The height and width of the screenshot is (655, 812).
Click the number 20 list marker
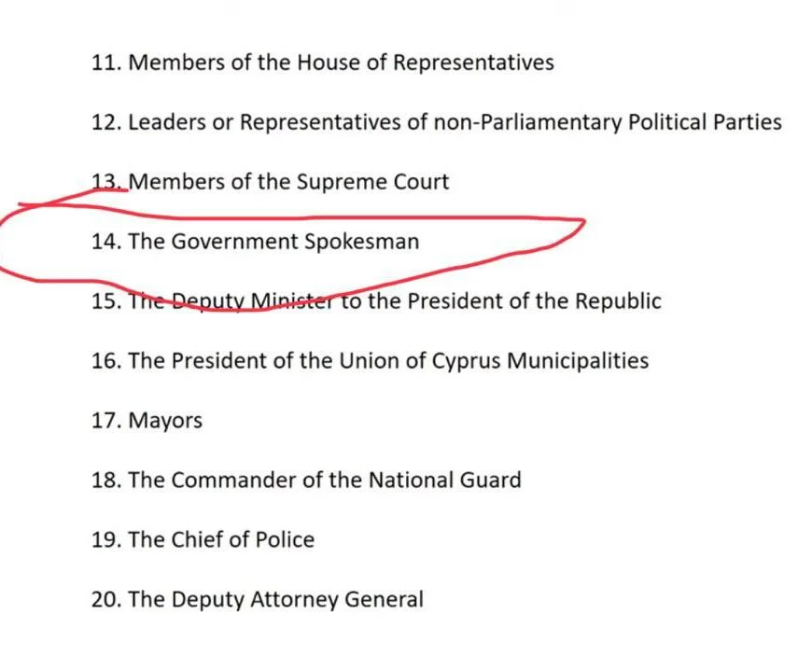coord(105,600)
